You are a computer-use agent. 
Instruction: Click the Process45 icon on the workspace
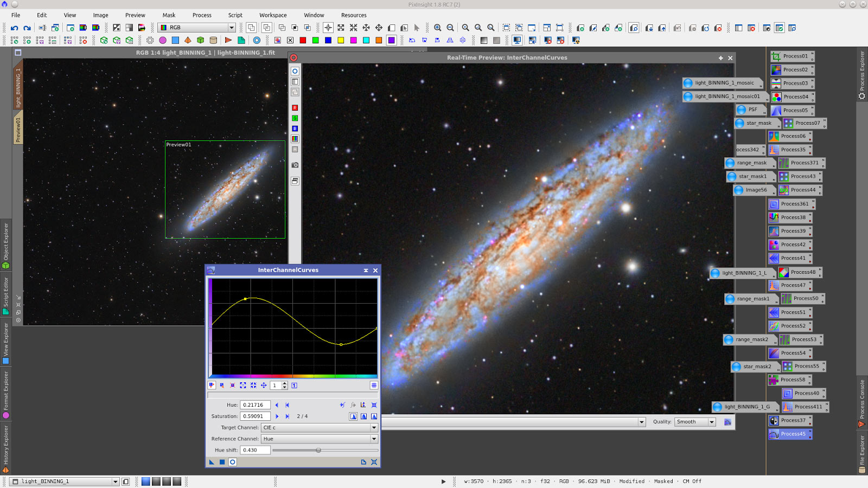[790, 434]
